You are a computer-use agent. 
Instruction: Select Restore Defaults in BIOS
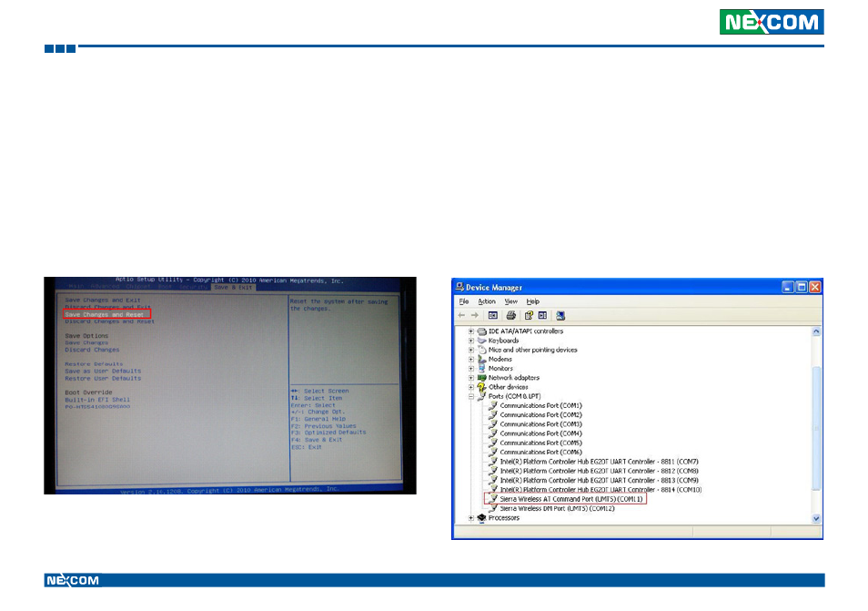[x=94, y=364]
